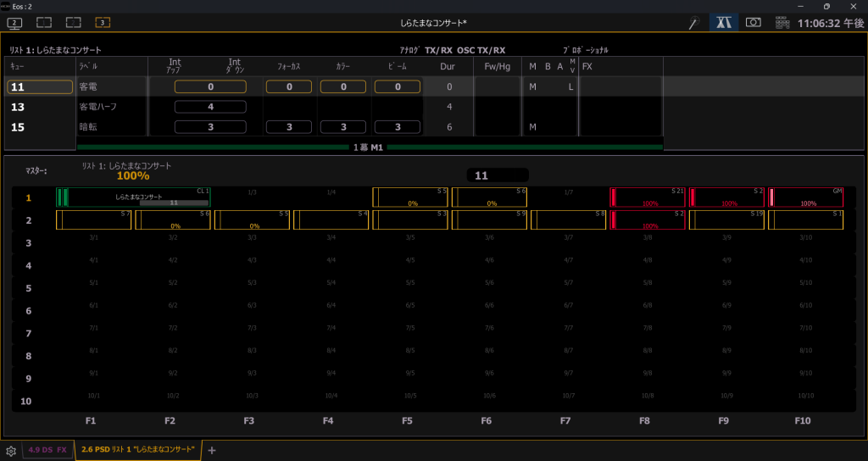Image resolution: width=868 pixels, height=461 pixels.
Task: Switch to the 4.9 DS FX tab
Action: click(x=47, y=450)
